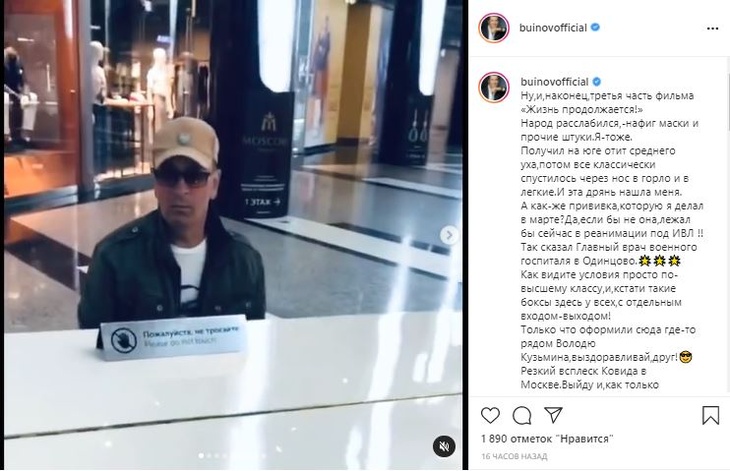This screenshot has height=471, width=730.
Task: Open buinovofficial profile from the header username
Action: coord(553,28)
